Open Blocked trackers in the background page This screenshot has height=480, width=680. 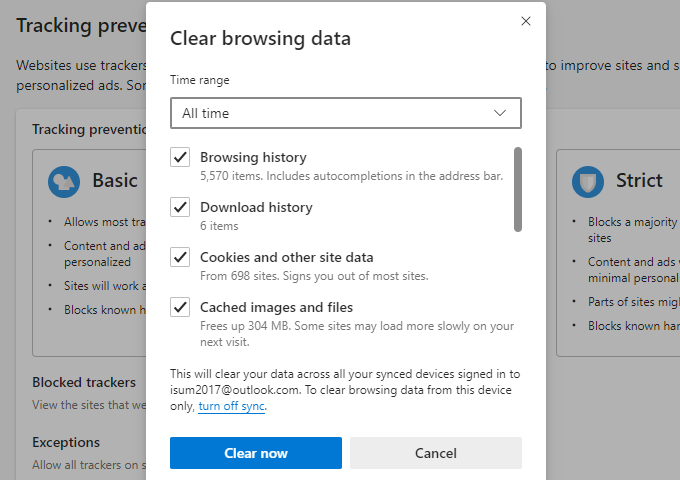pos(84,382)
